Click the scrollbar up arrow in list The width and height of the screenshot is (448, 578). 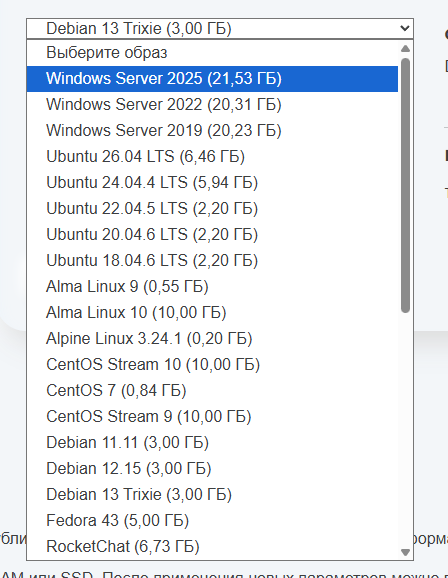pyautogui.click(x=405, y=48)
